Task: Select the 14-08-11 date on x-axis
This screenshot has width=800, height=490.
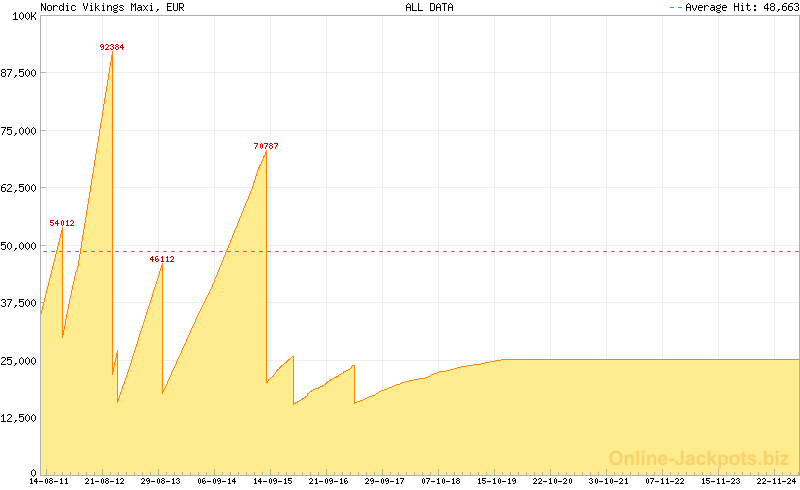Action: pyautogui.click(x=49, y=481)
